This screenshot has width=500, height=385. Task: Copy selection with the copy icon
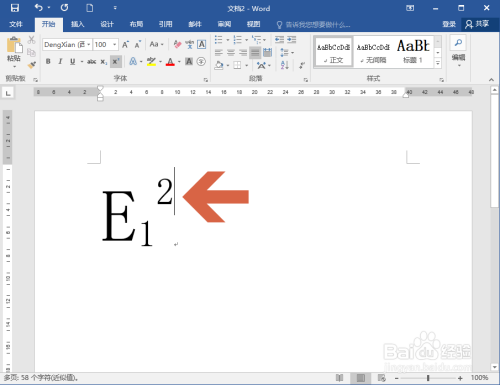pyautogui.click(x=31, y=52)
